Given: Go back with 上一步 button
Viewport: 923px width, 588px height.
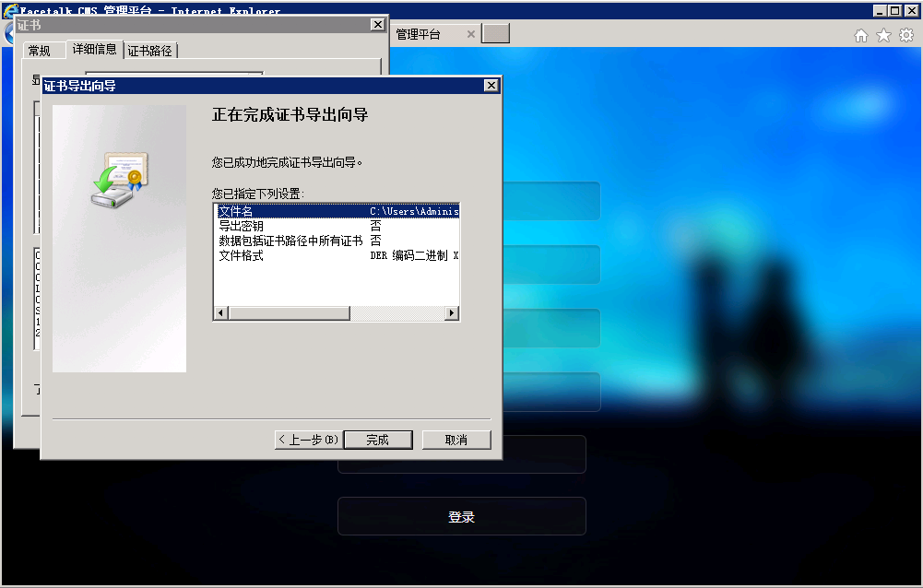Looking at the screenshot, I should [x=308, y=441].
